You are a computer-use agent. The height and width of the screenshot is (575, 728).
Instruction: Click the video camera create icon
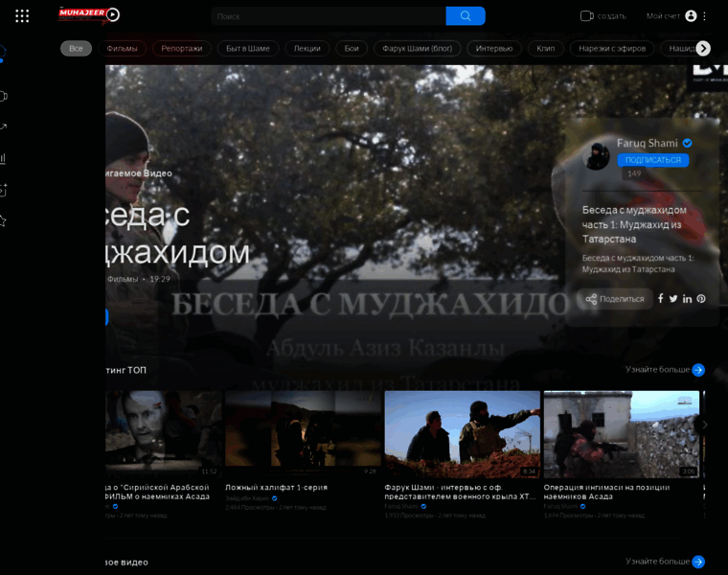(x=587, y=15)
